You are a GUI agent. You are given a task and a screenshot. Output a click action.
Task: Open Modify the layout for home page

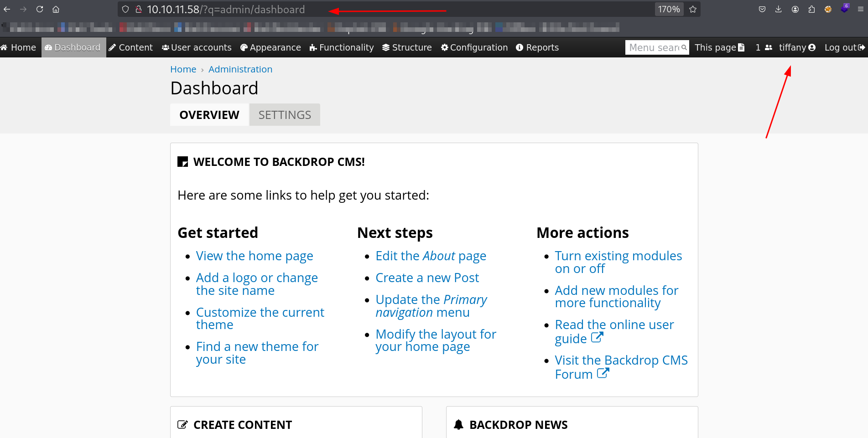tap(436, 340)
